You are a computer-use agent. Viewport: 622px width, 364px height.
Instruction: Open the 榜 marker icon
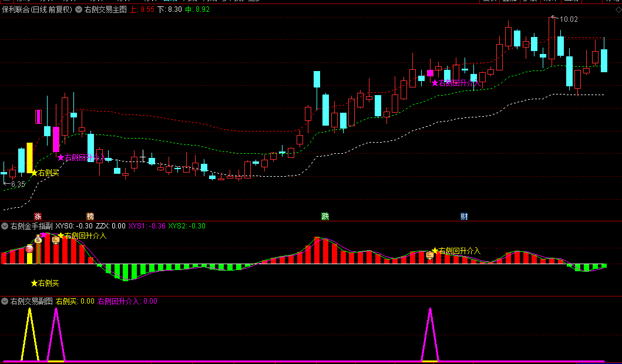pyautogui.click(x=90, y=217)
